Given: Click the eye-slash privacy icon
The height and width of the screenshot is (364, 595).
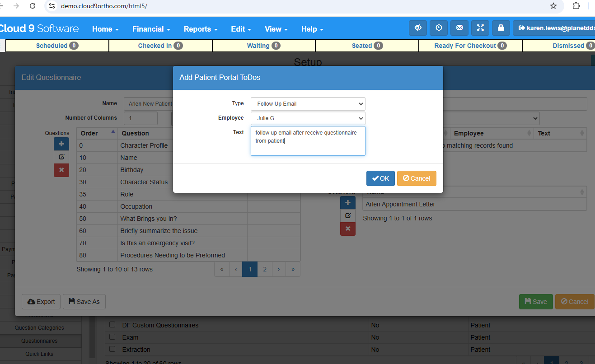Looking at the screenshot, I should tap(418, 28).
